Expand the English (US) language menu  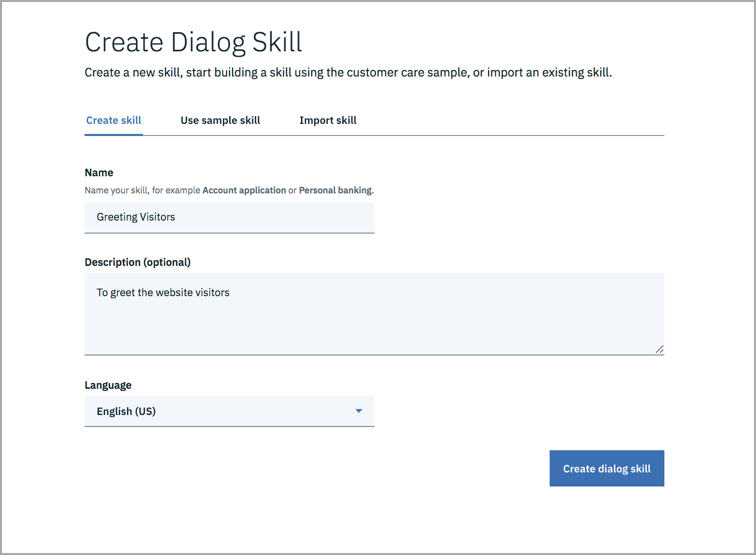229,411
